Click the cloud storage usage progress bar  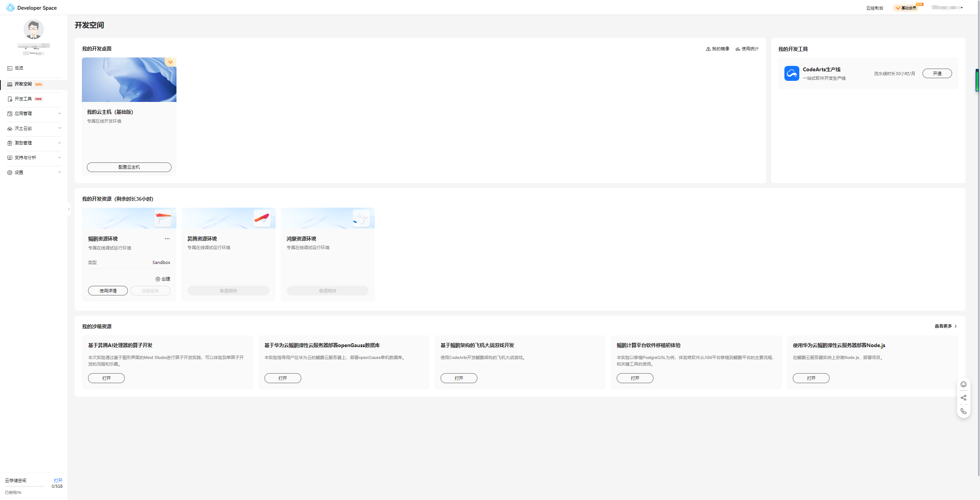pyautogui.click(x=24, y=486)
